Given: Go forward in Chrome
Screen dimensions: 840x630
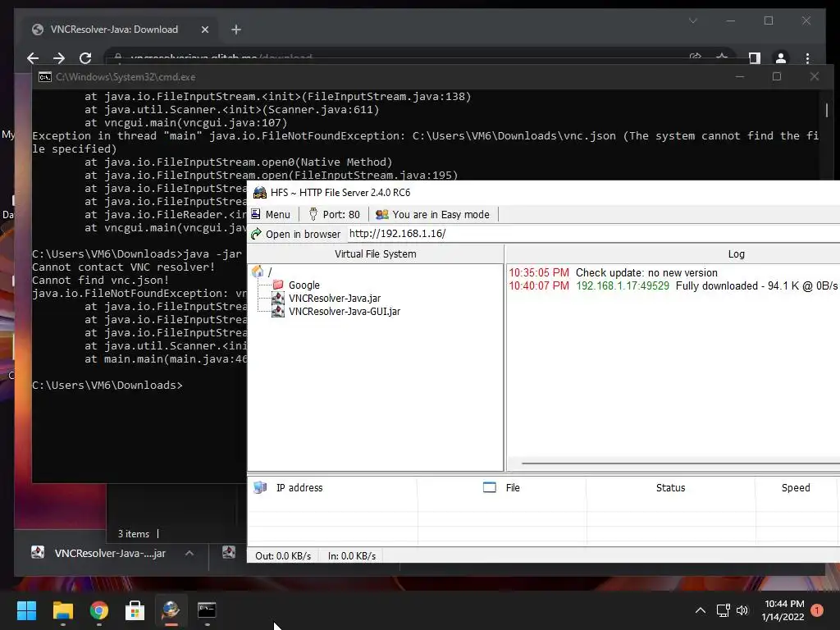Looking at the screenshot, I should click(59, 58).
